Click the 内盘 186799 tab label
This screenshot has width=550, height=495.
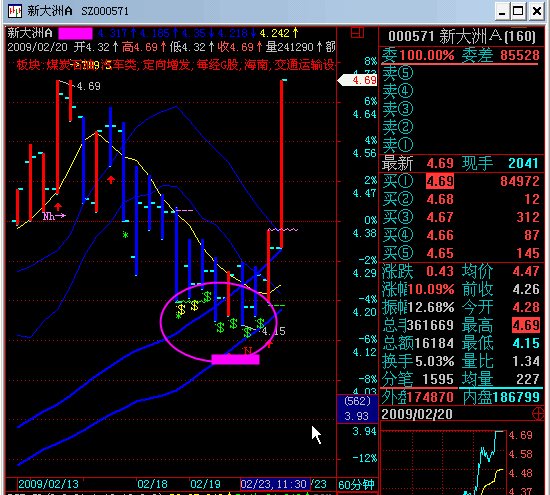click(x=501, y=397)
